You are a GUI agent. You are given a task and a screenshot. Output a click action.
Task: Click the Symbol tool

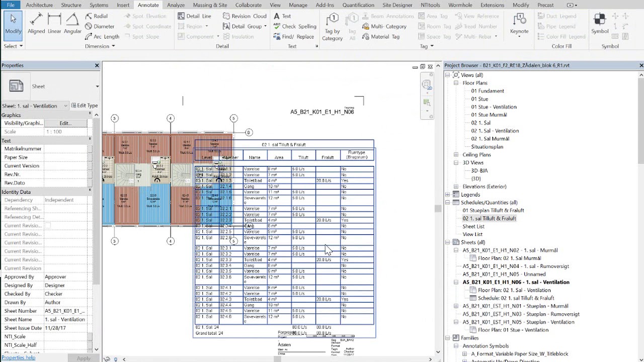600,24
